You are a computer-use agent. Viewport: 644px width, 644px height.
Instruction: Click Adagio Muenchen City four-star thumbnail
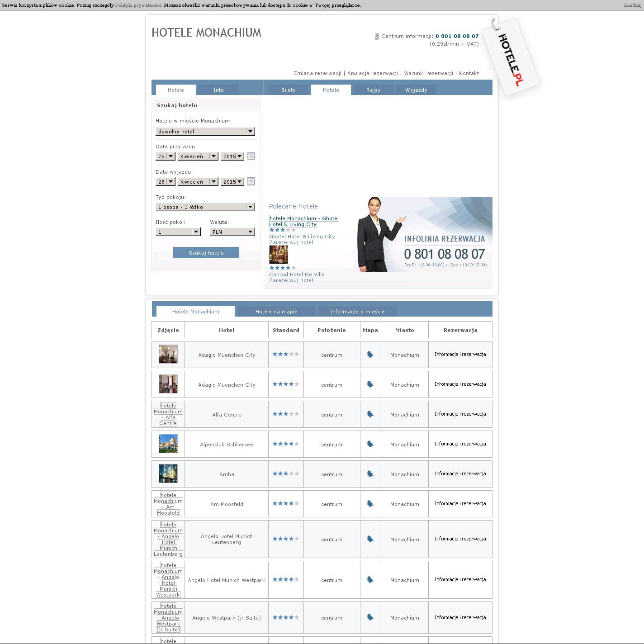pyautogui.click(x=168, y=384)
